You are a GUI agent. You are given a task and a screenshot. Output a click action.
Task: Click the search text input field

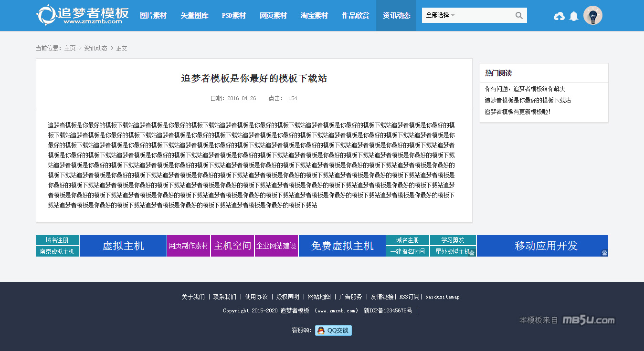483,15
